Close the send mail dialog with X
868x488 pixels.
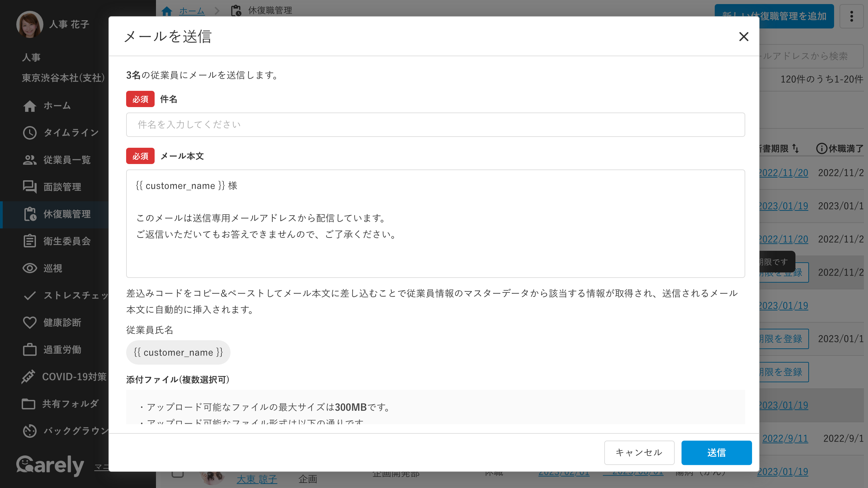(744, 37)
